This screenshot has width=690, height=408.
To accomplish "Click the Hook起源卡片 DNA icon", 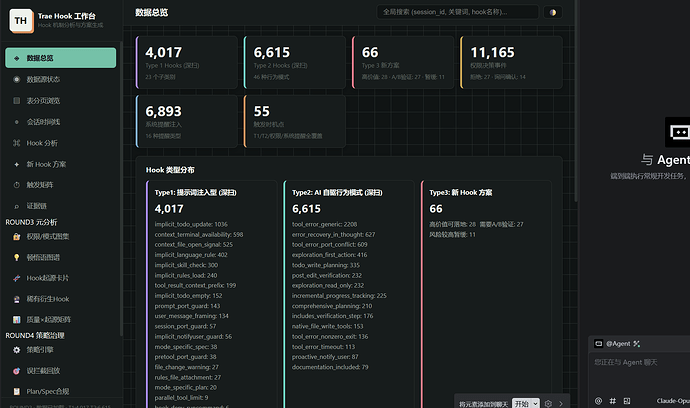I will click(17, 278).
